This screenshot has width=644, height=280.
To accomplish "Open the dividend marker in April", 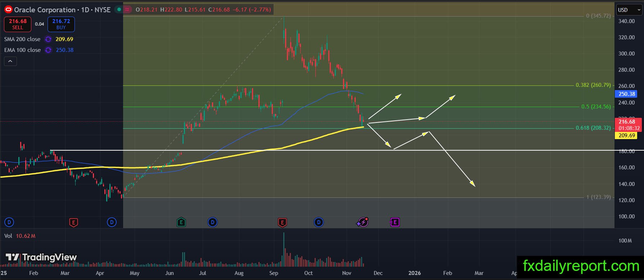I will point(112,222).
